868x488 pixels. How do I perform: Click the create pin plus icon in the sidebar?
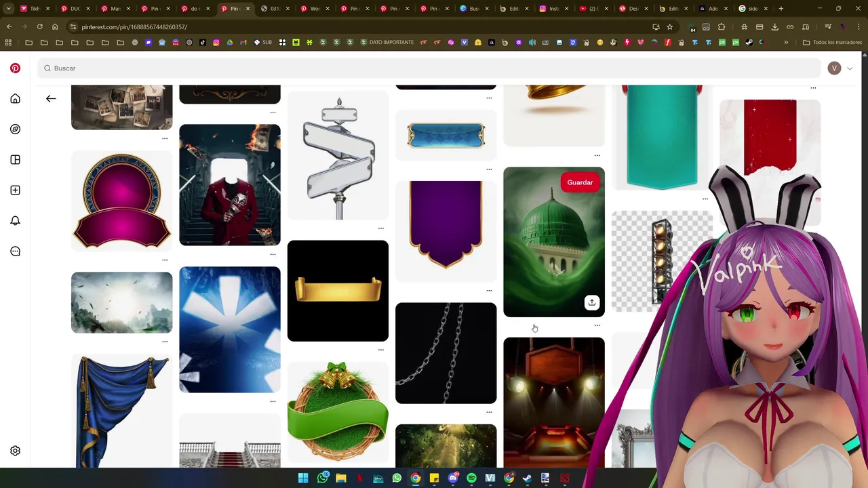[15, 190]
